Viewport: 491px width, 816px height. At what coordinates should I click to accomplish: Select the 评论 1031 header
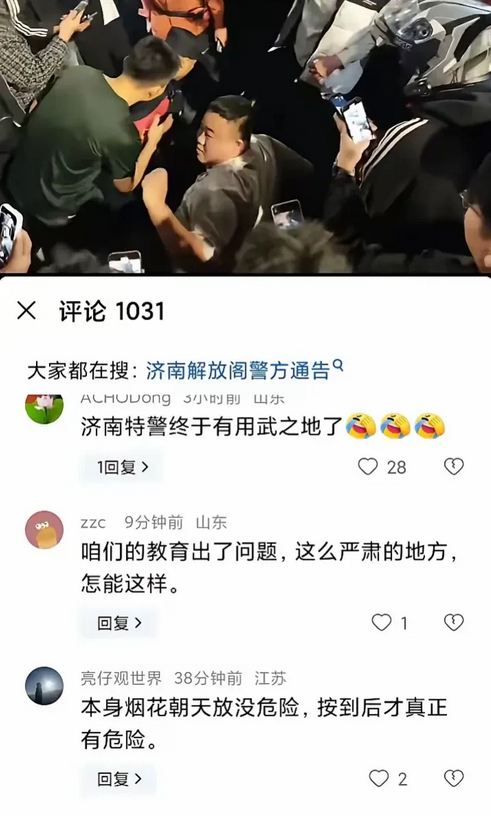(x=112, y=311)
